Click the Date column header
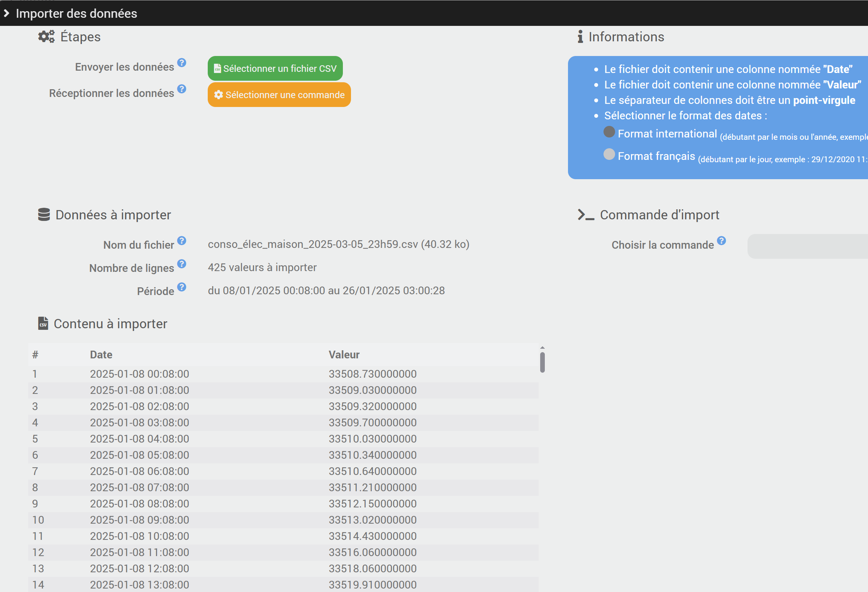 101,355
